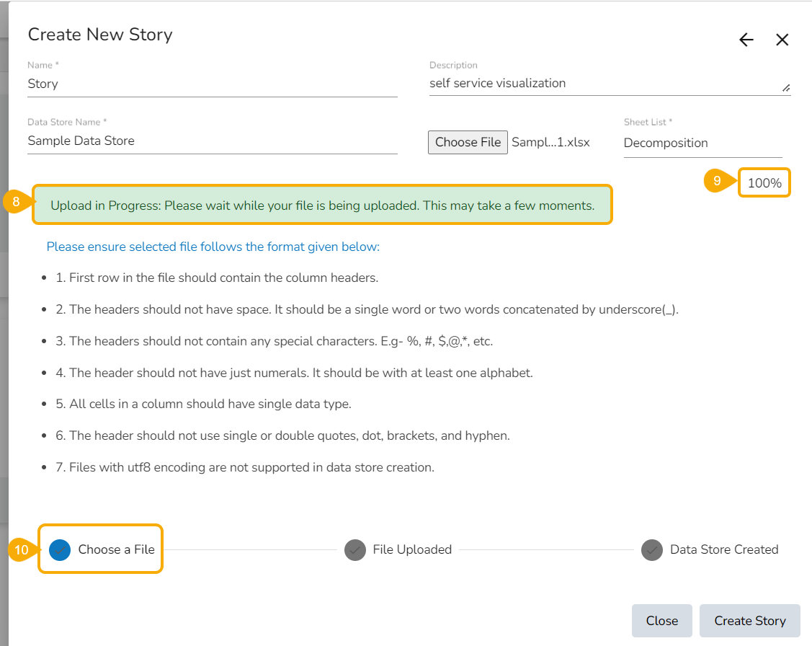Click the Close button
The width and height of the screenshot is (812, 646).
(661, 621)
